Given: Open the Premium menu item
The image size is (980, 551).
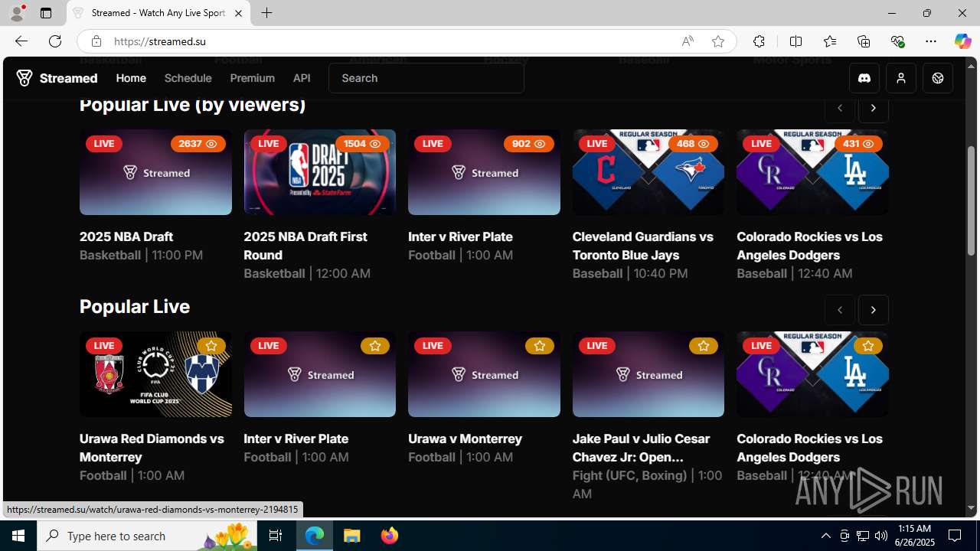Looking at the screenshot, I should click(252, 78).
